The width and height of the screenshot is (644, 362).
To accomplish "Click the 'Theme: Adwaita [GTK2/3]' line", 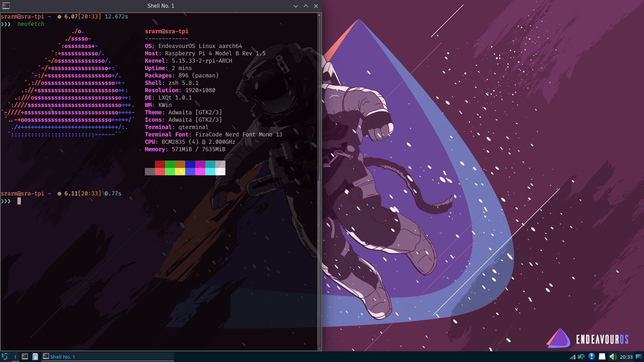I will coord(183,112).
